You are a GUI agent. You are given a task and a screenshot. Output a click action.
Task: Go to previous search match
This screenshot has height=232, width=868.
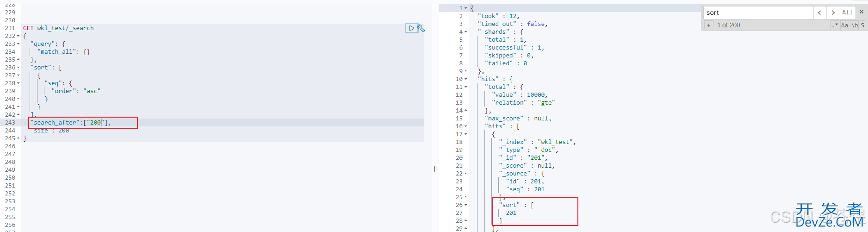tap(819, 13)
